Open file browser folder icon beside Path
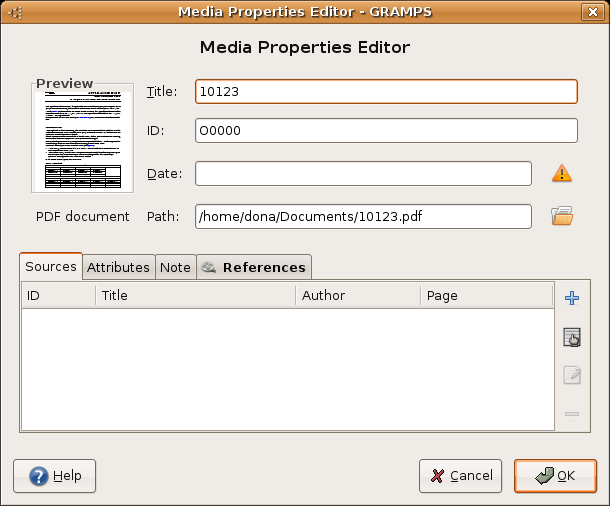 [x=562, y=216]
